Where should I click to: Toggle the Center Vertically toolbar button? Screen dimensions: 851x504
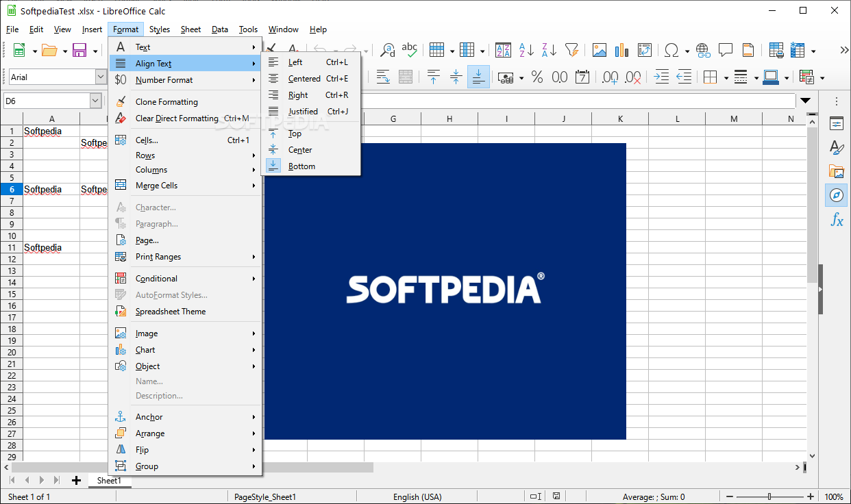(456, 77)
